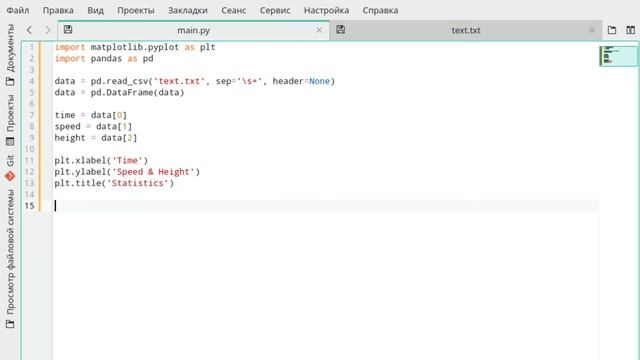Click line number 11 in gutter

[29, 160]
